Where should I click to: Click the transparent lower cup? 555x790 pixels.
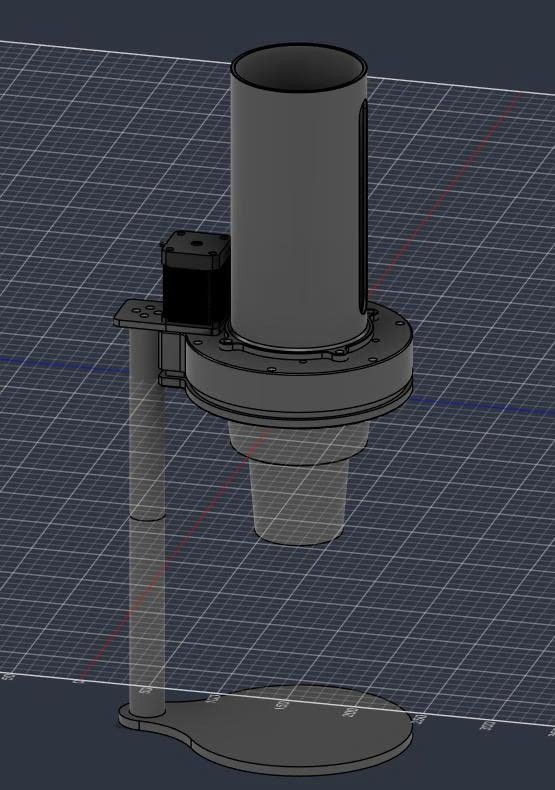tap(299, 501)
